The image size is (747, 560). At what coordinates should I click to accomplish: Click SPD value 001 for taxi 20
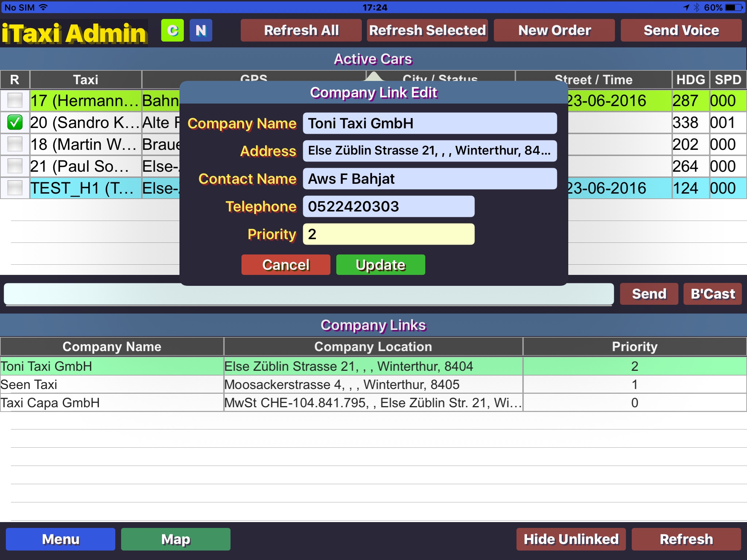pos(728,122)
